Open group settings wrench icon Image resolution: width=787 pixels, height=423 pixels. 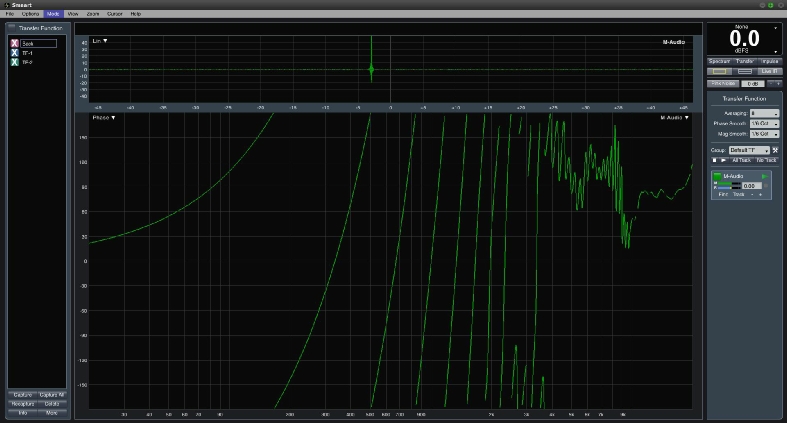pos(775,150)
